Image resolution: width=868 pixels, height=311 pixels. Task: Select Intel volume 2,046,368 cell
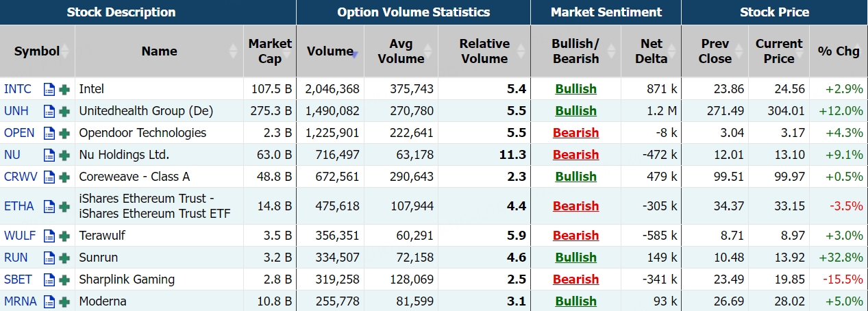[330, 89]
